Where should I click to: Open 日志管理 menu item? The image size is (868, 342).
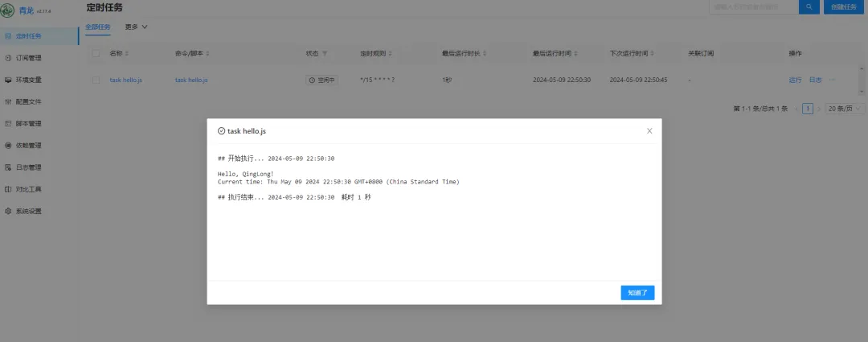click(28, 167)
